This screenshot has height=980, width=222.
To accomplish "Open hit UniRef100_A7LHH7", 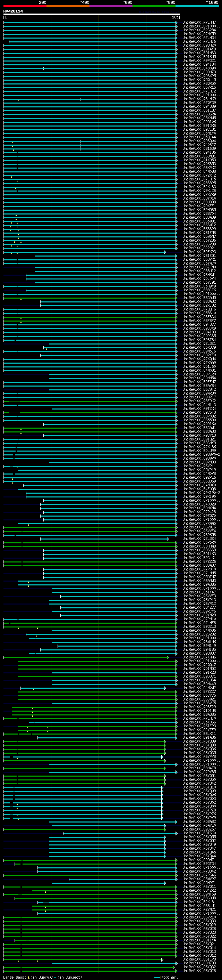I will 199,23.
